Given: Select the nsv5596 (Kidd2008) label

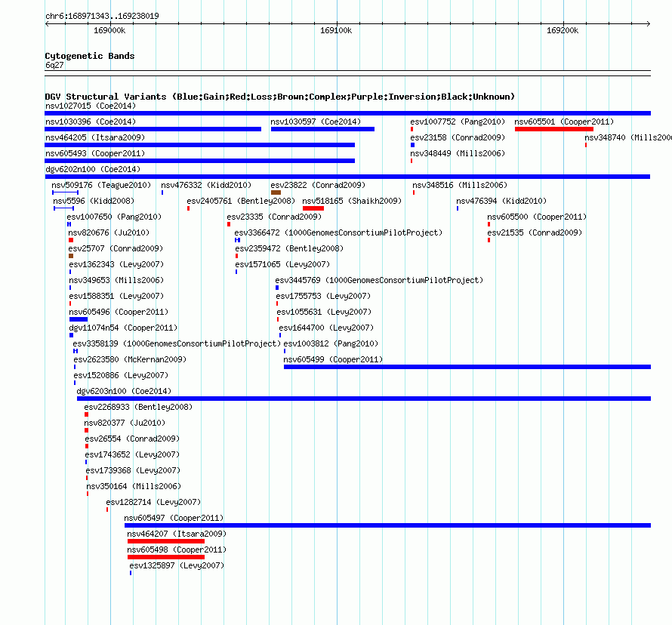Looking at the screenshot, I should tap(94, 201).
